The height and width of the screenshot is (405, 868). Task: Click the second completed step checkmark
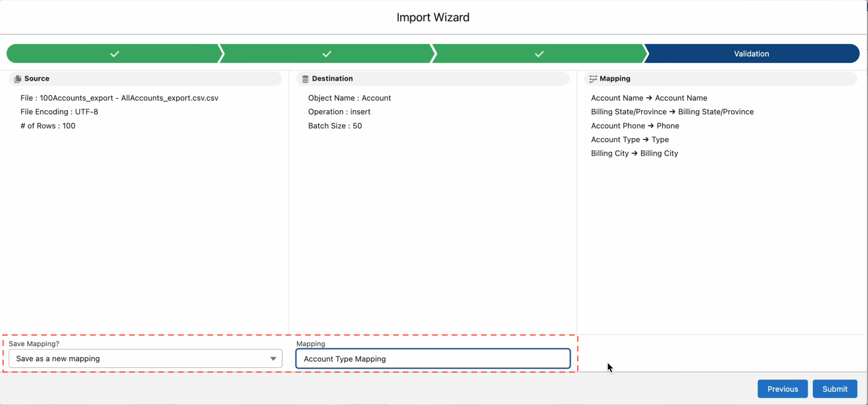327,54
